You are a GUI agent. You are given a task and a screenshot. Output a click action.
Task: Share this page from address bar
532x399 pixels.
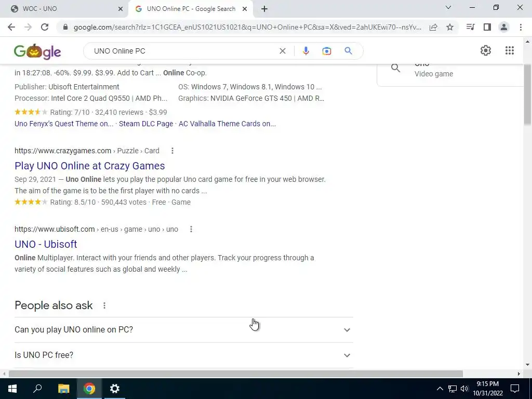[433, 27]
